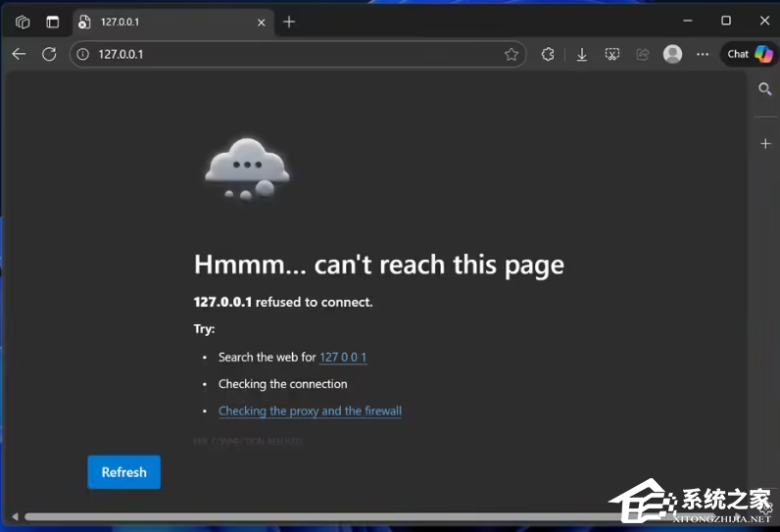Open sidebar search magnifier icon
This screenshot has height=532, width=780.
click(765, 89)
